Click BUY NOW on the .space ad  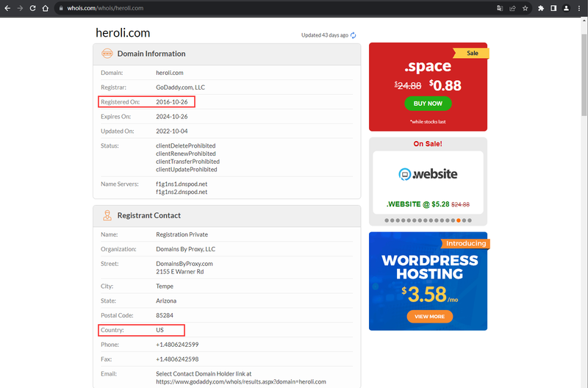pos(428,104)
